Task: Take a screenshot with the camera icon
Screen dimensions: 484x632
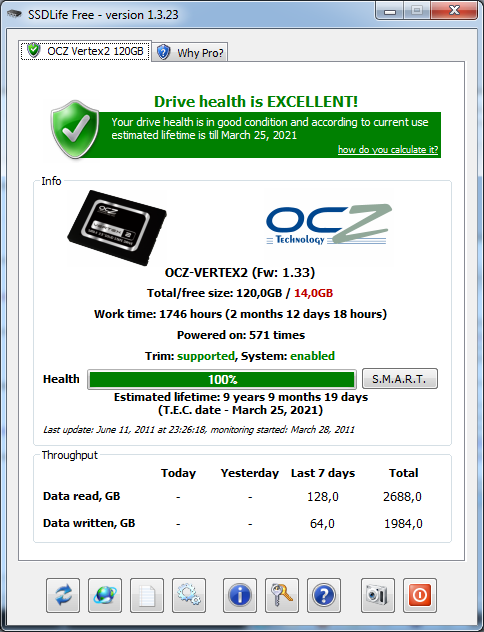Action: 378,595
